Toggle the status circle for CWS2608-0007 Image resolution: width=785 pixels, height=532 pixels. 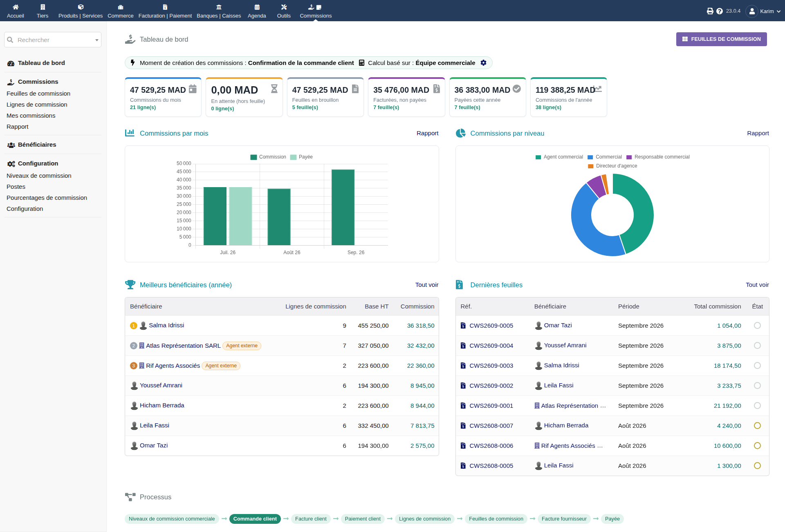pyautogui.click(x=757, y=426)
